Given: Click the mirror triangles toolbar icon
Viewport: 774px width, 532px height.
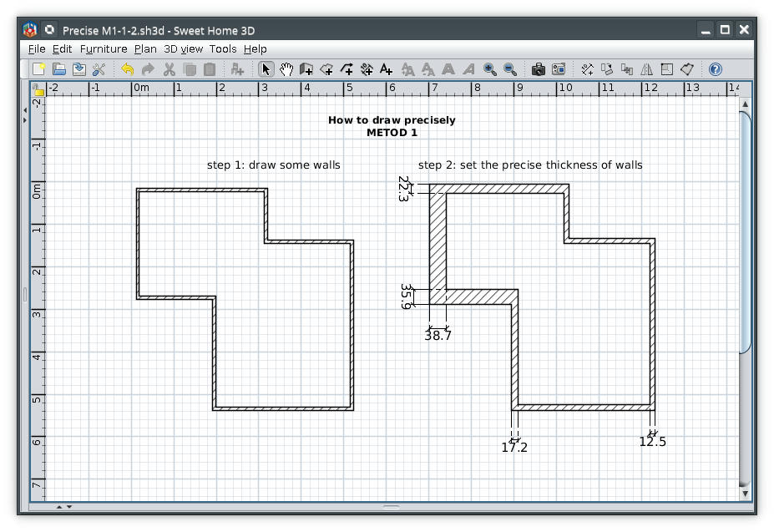Looking at the screenshot, I should click(646, 69).
